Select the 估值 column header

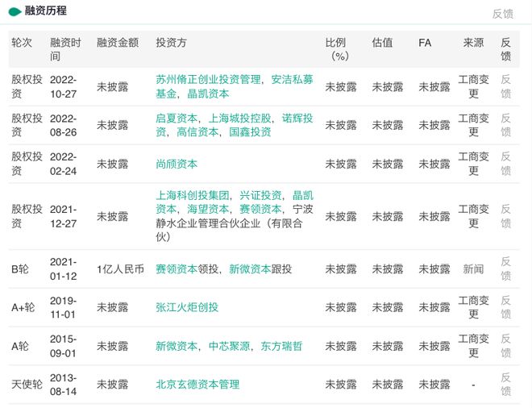382,43
